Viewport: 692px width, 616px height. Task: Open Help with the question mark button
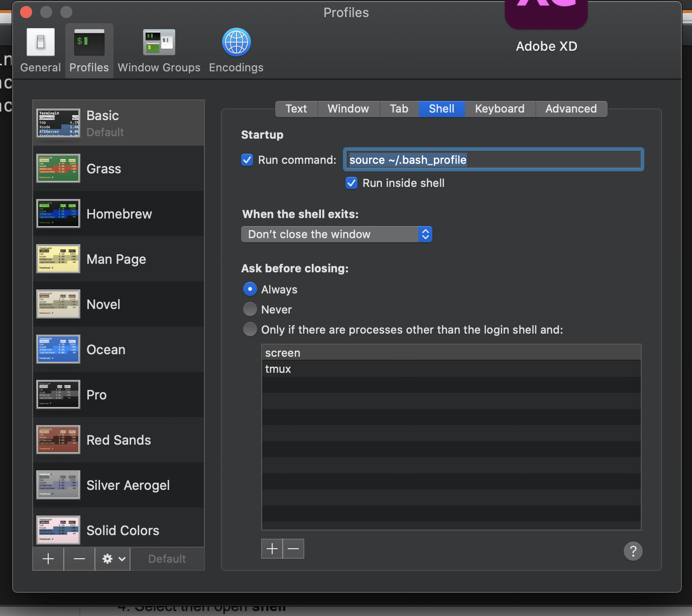click(x=633, y=551)
